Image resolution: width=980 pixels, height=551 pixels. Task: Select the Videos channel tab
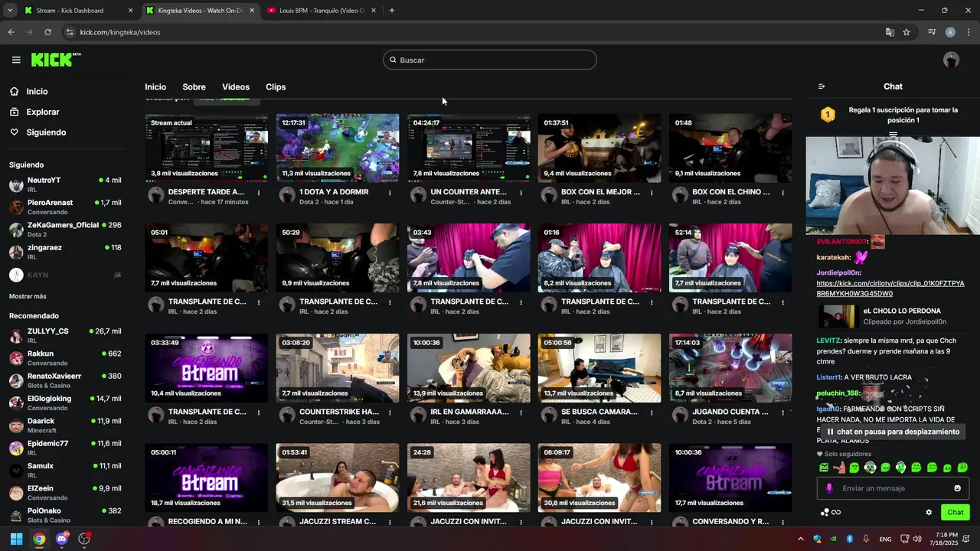pos(236,86)
